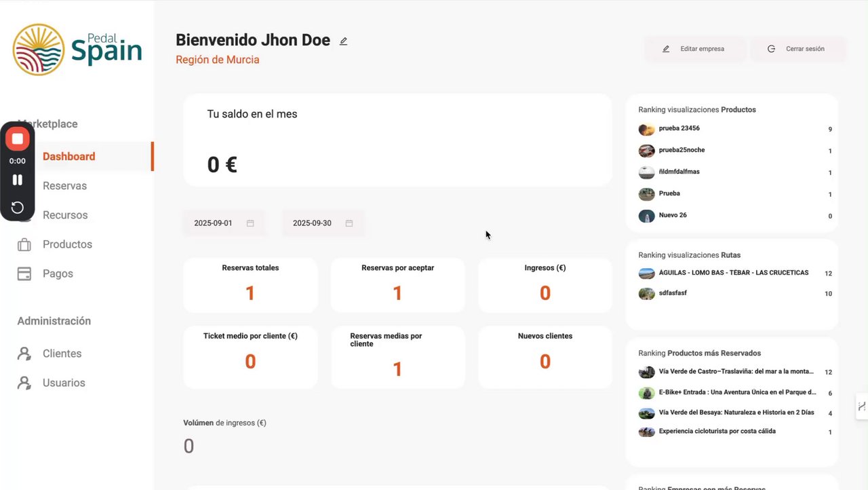Open the calendar icon for end date 2025-09-30
Viewport: 868px width, 490px height.
click(x=349, y=223)
